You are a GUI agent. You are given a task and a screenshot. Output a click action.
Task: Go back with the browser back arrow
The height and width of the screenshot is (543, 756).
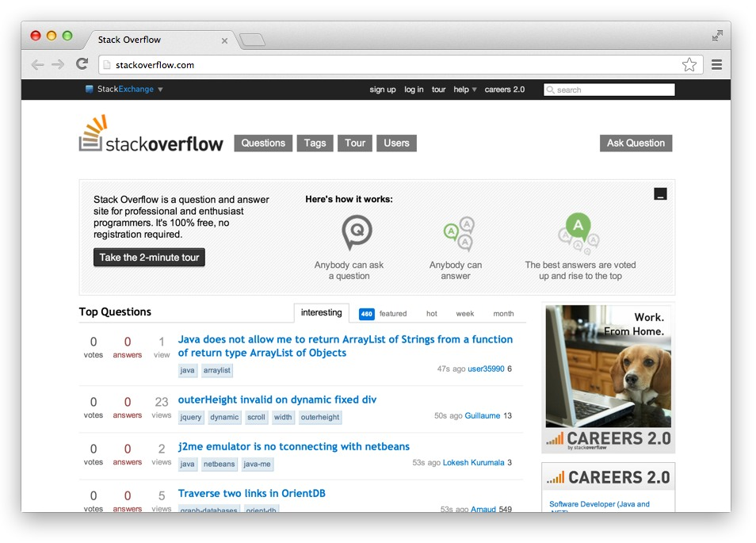(37, 65)
